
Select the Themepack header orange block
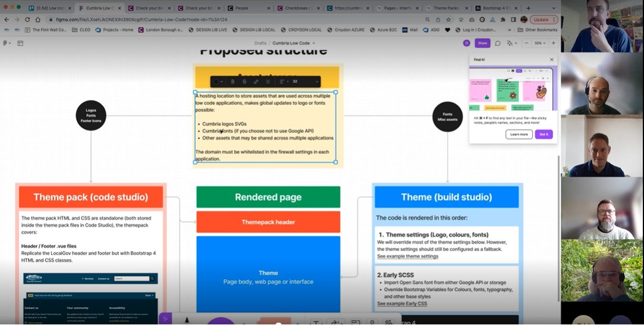point(268,222)
